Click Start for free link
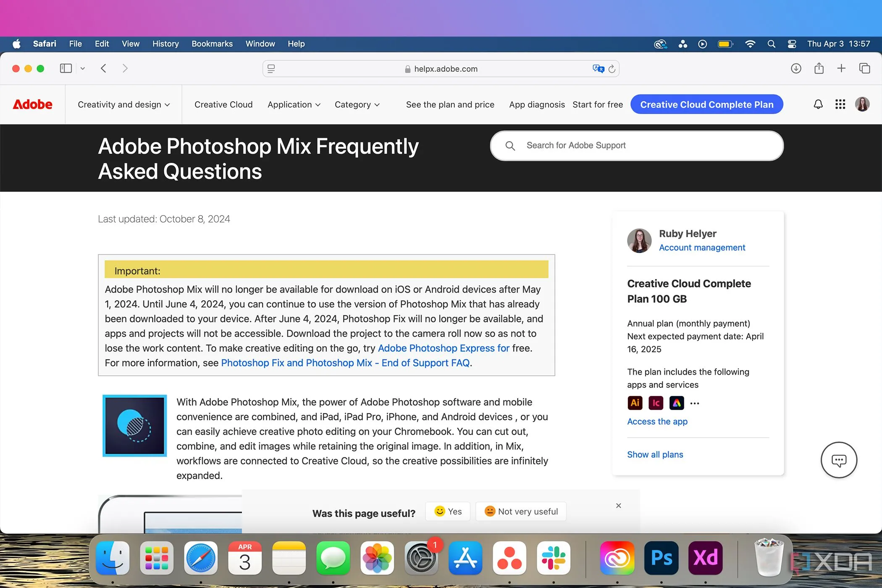The width and height of the screenshot is (882, 588). pos(598,105)
